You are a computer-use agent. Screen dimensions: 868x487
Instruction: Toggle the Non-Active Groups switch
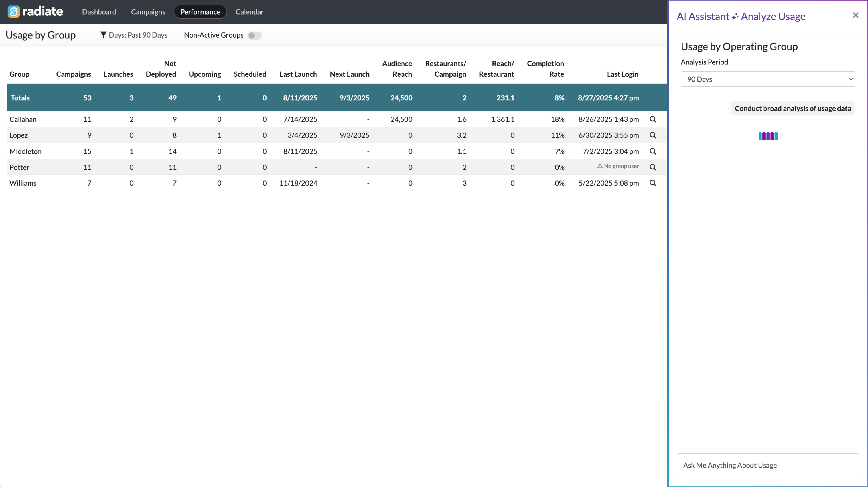click(x=254, y=35)
